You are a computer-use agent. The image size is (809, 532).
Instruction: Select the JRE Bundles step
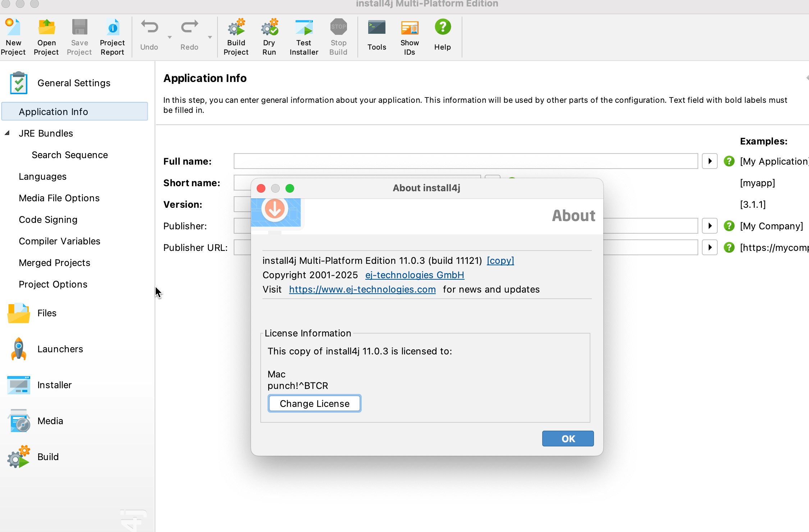(x=46, y=133)
